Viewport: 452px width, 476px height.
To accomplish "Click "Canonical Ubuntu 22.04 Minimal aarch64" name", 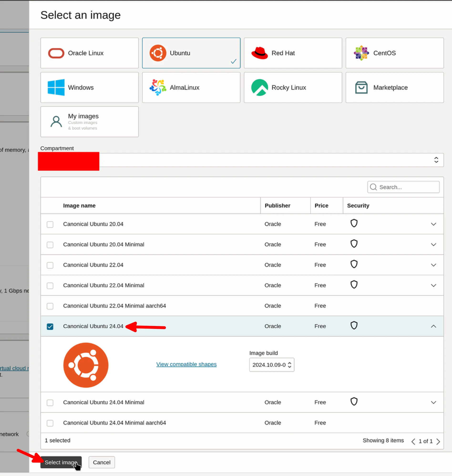I will pos(114,306).
